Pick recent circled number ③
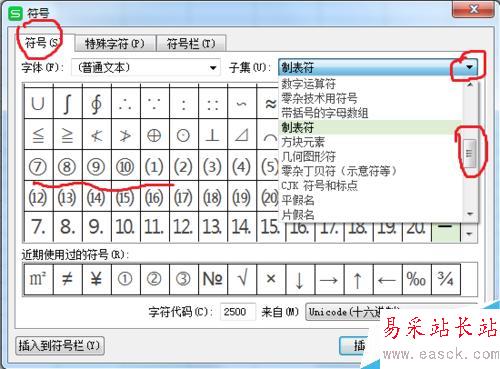Image resolution: width=500 pixels, height=369 pixels. [x=184, y=279]
